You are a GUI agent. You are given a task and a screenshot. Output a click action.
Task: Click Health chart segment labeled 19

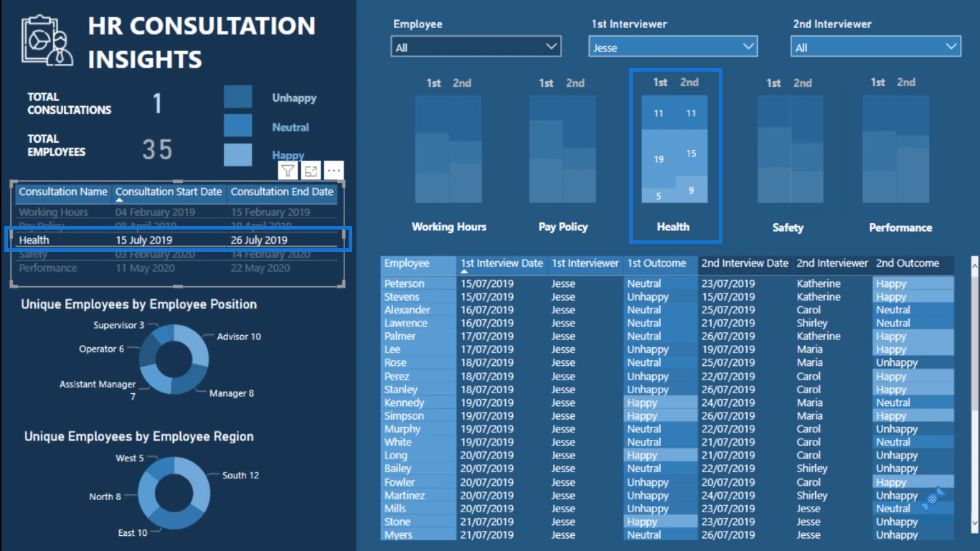[x=659, y=159]
